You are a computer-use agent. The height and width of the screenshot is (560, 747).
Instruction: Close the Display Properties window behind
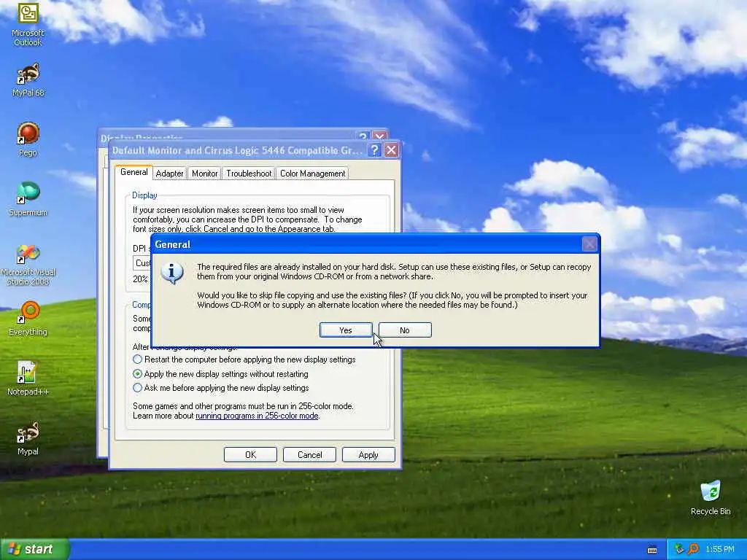click(x=379, y=136)
